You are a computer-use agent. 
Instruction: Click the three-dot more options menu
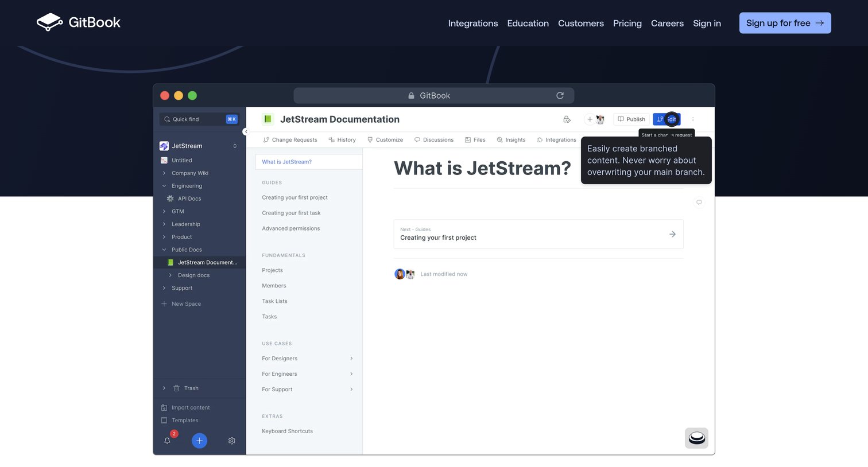click(693, 119)
